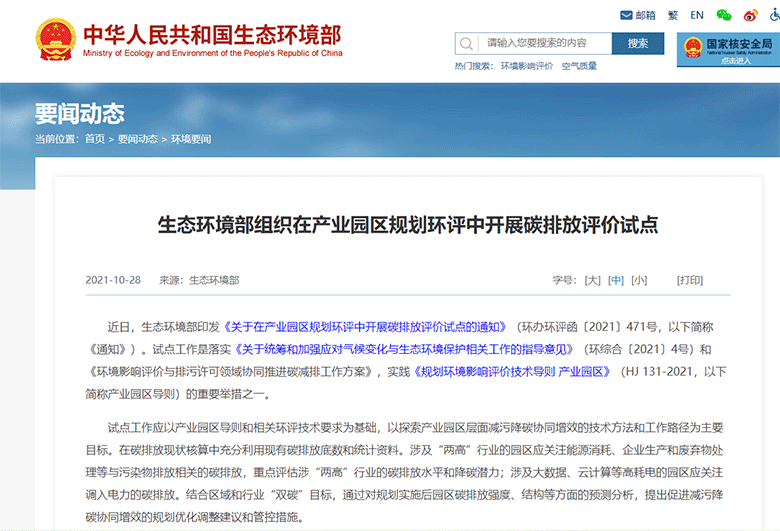This screenshot has width=780, height=531.
Task: Set font size to 小
Action: [x=639, y=281]
